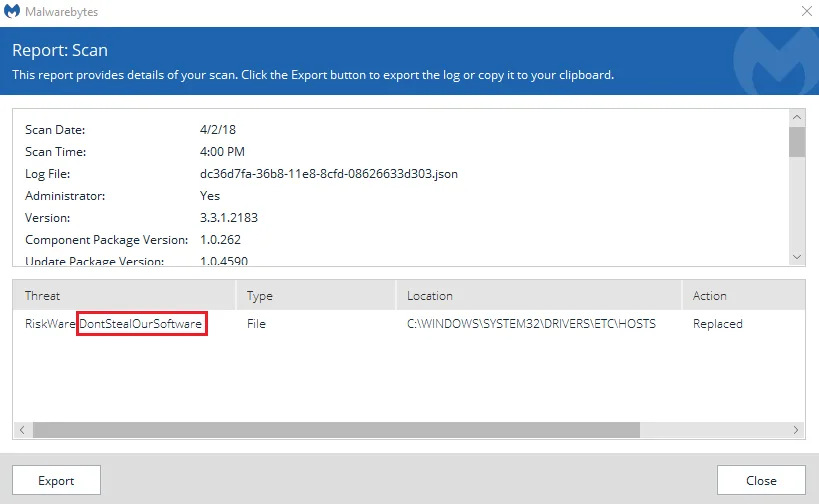The width and height of the screenshot is (819, 504).
Task: Sort by the Type column header
Action: point(316,296)
